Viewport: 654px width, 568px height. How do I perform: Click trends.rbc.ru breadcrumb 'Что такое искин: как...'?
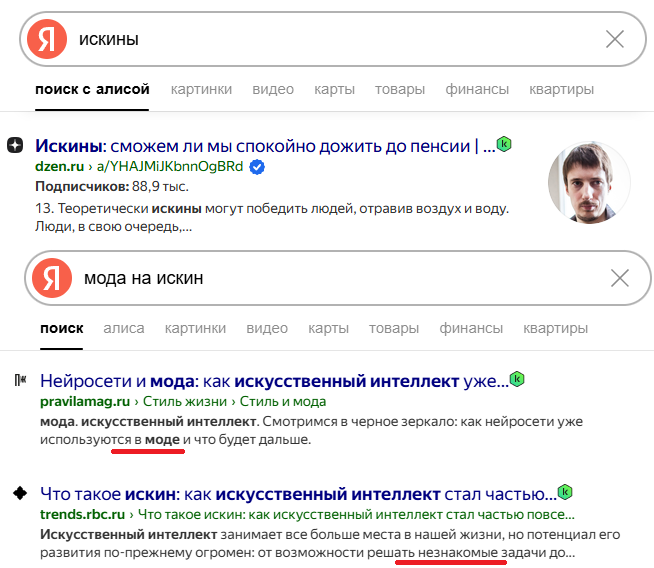tap(356, 514)
